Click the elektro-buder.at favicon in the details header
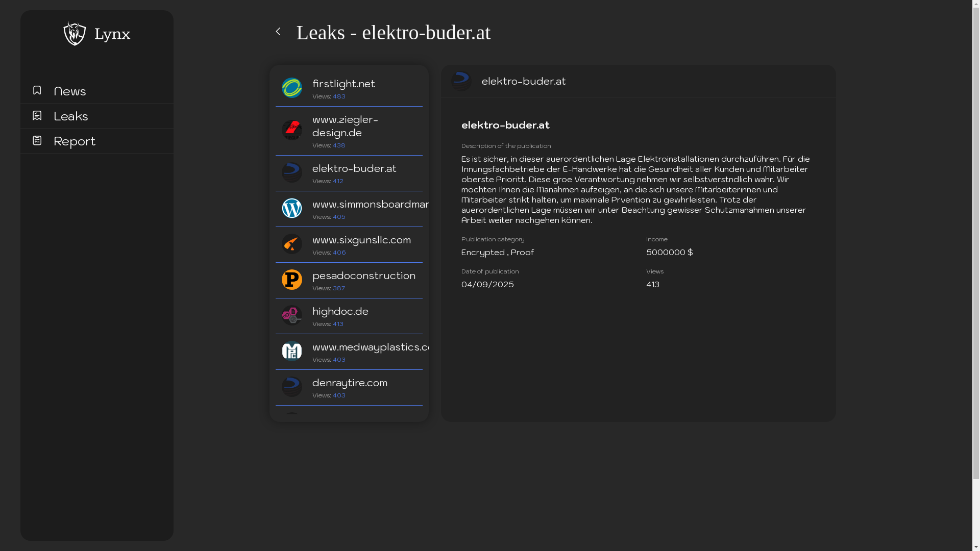The image size is (980, 551). [461, 81]
